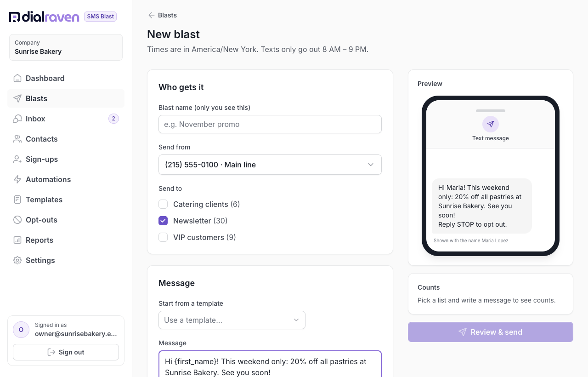This screenshot has height=377, width=588.
Task: Go back via the Blasts link
Action: [x=162, y=15]
